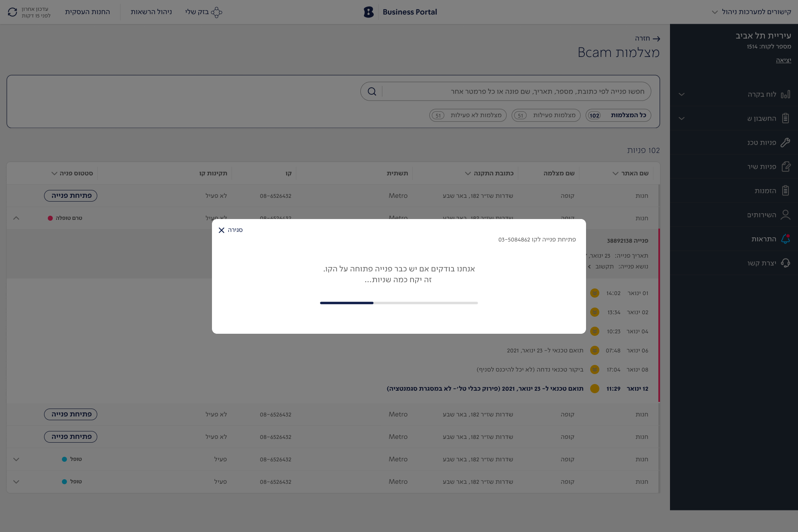Select the מצלמות פעילות filter chip
798x532 pixels.
coord(546,115)
